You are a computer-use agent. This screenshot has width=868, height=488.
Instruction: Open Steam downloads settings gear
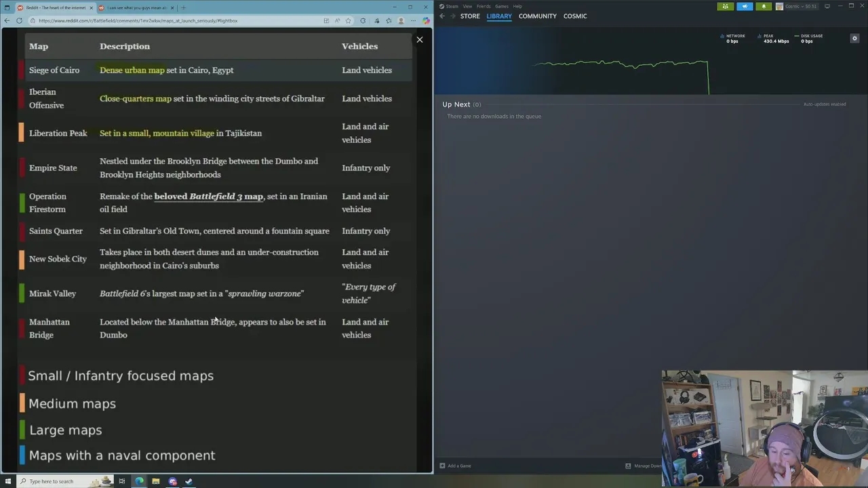854,39
